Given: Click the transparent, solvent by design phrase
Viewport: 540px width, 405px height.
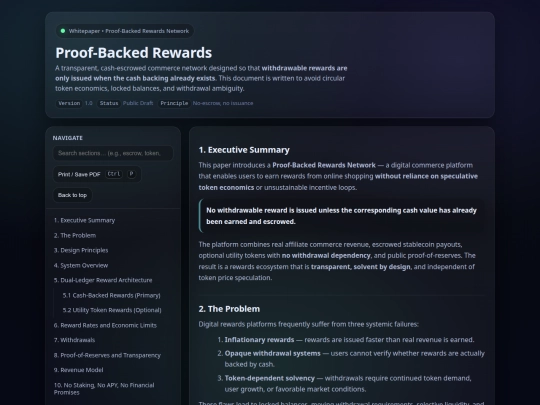Looking at the screenshot, I should [x=361, y=267].
